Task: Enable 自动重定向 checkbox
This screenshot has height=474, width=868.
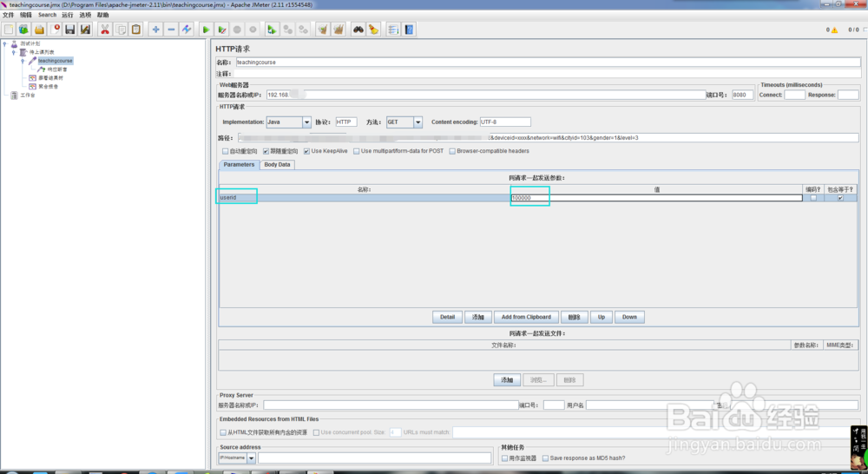Action: [x=226, y=151]
